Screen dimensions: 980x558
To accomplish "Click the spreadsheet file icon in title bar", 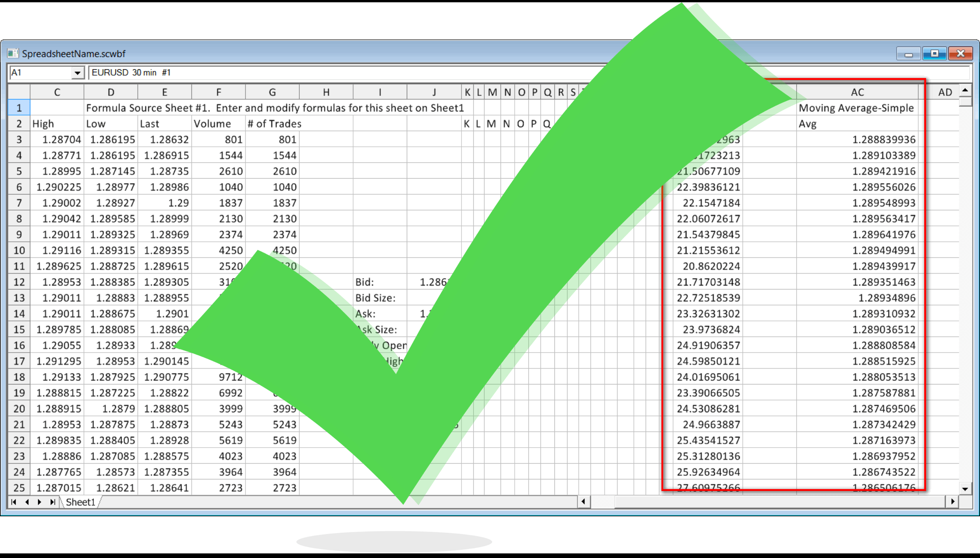I will [13, 53].
